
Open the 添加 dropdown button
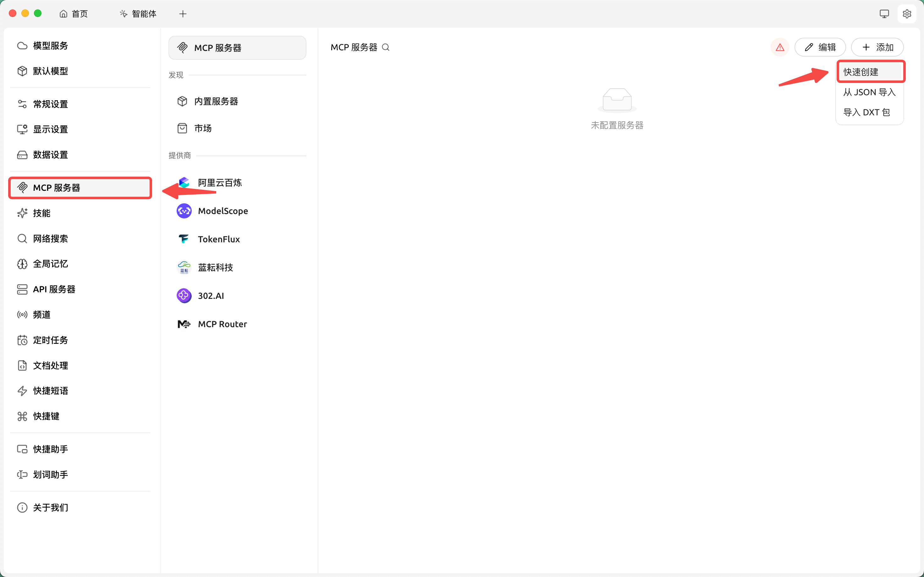tap(877, 47)
